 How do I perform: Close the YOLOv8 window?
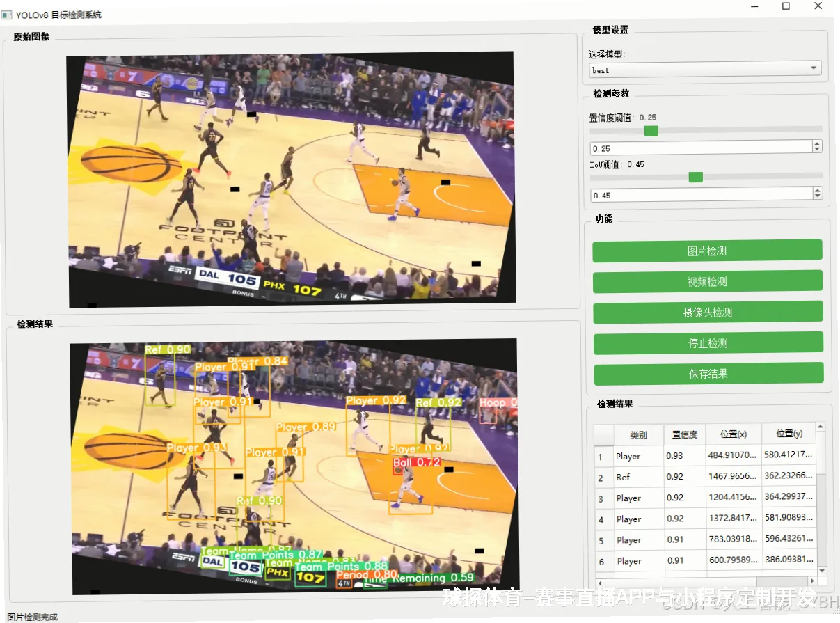pyautogui.click(x=818, y=6)
